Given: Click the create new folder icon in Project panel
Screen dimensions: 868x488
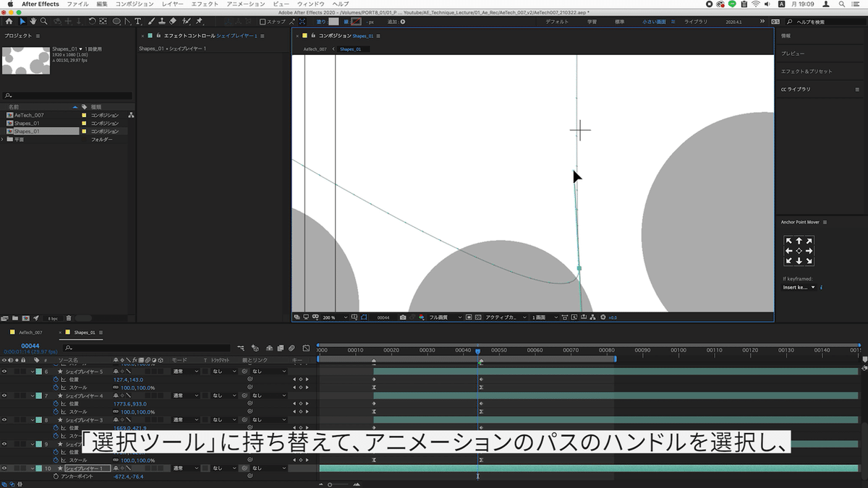Looking at the screenshot, I should [x=14, y=317].
